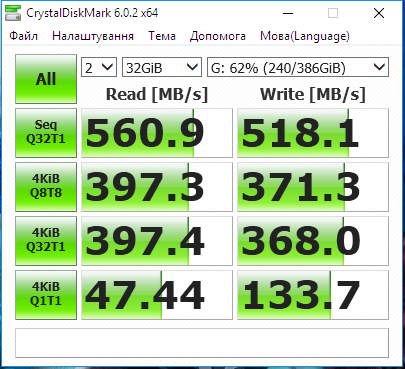Open the Налаштування menu
405x369 pixels.
coord(93,36)
